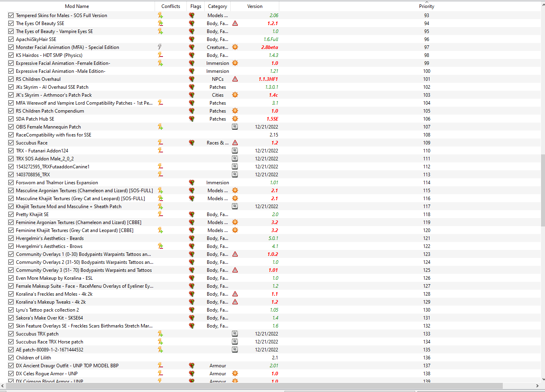The image size is (545, 392).
Task: Click the warning triangle for Koralina's Freckles and Moles
Action: (x=235, y=294)
